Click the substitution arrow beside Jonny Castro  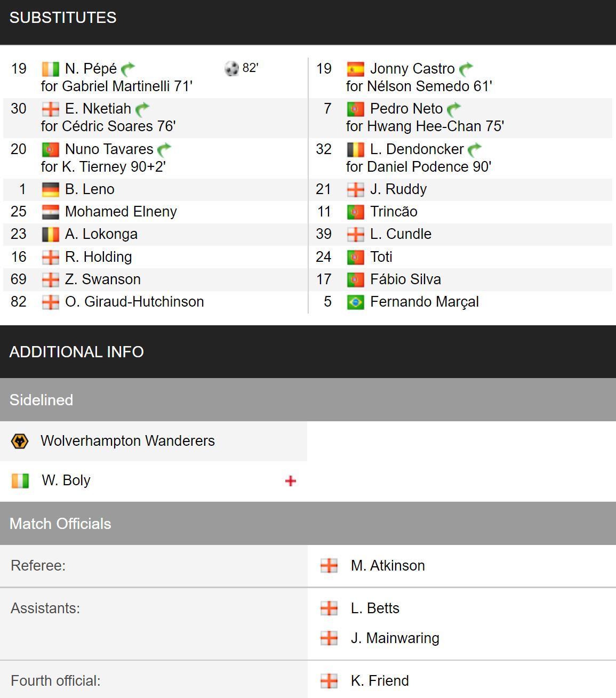coord(466,69)
